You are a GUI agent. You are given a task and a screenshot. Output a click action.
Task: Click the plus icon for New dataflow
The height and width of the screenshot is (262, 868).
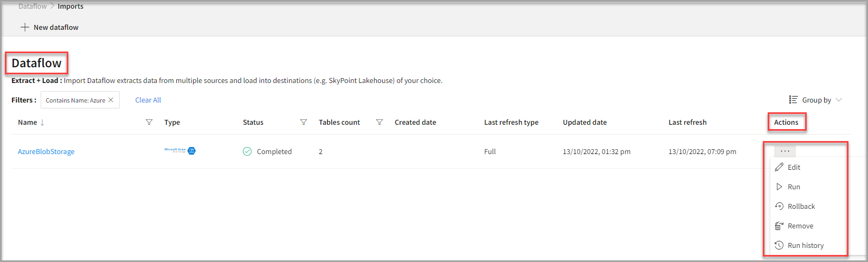[25, 27]
